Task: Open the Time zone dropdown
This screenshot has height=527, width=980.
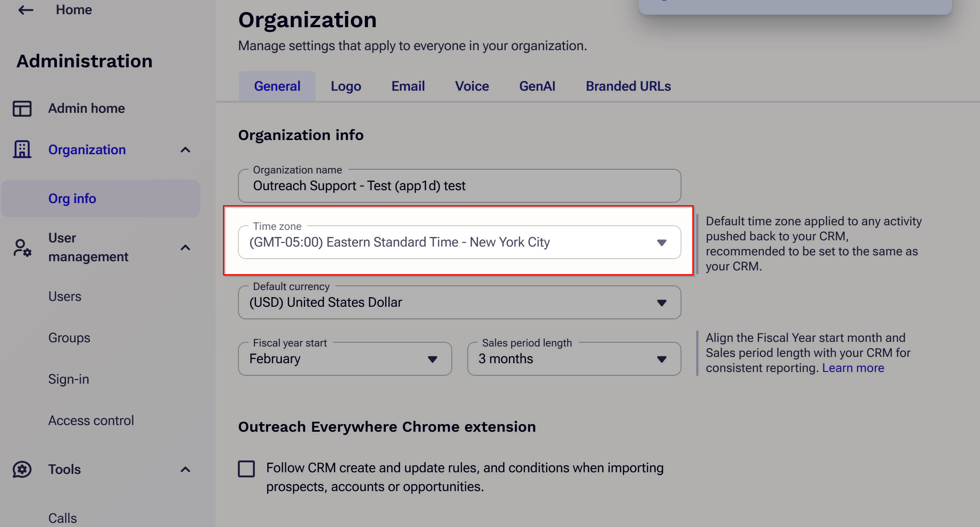Action: (459, 242)
